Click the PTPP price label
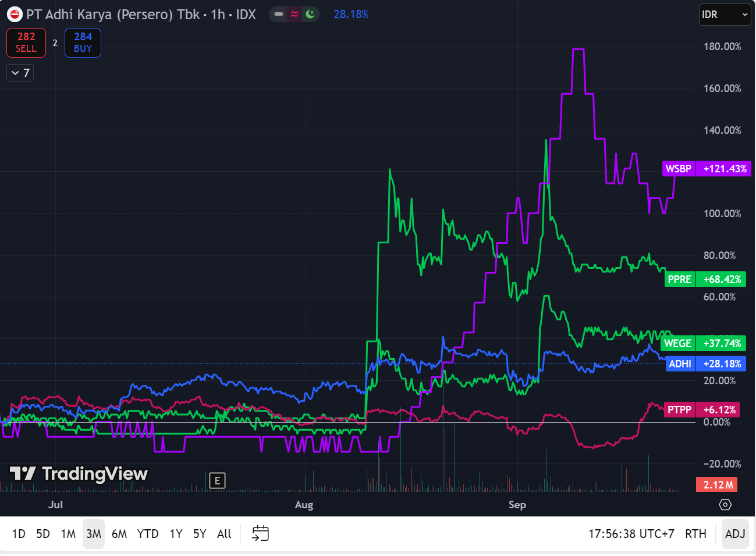The width and height of the screenshot is (756, 556). (x=680, y=410)
